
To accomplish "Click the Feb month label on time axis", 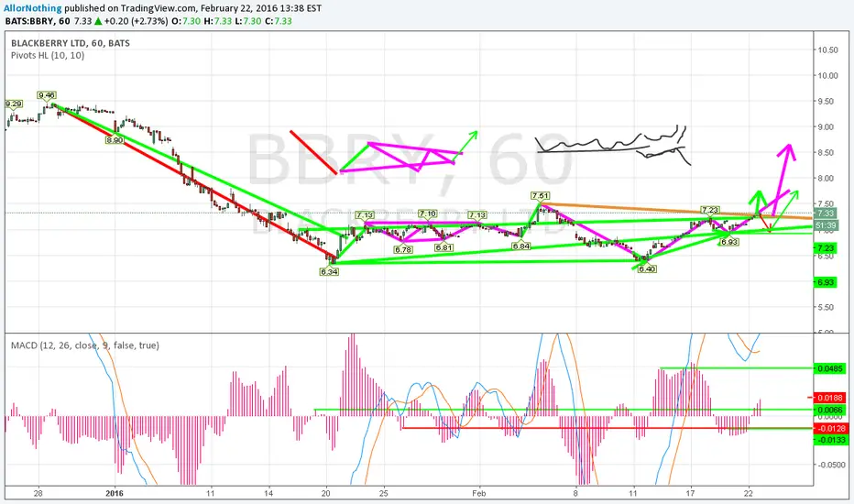I will [478, 493].
